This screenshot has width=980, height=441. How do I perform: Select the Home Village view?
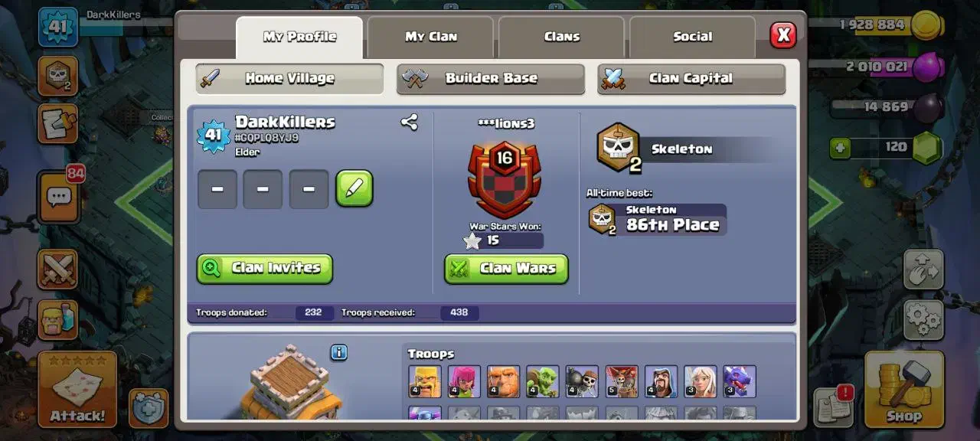click(289, 79)
